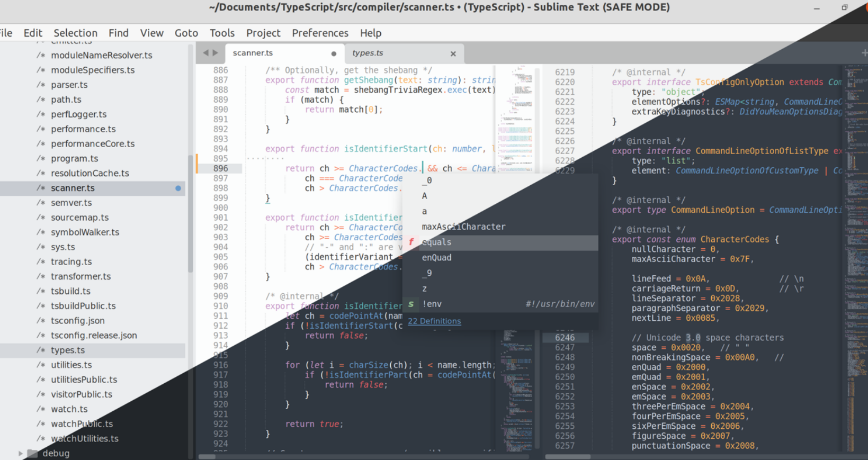Click the snippet 's' icon beside !env

pos(411,304)
